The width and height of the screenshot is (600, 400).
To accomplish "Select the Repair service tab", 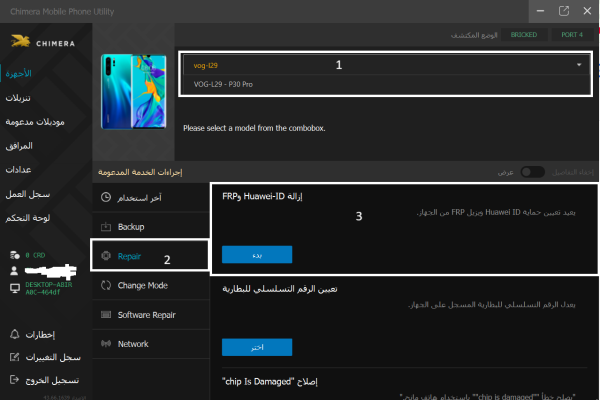I will pyautogui.click(x=150, y=256).
